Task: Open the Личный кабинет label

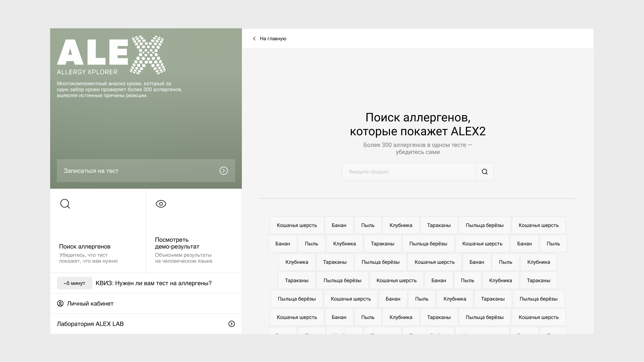Action: (90, 303)
